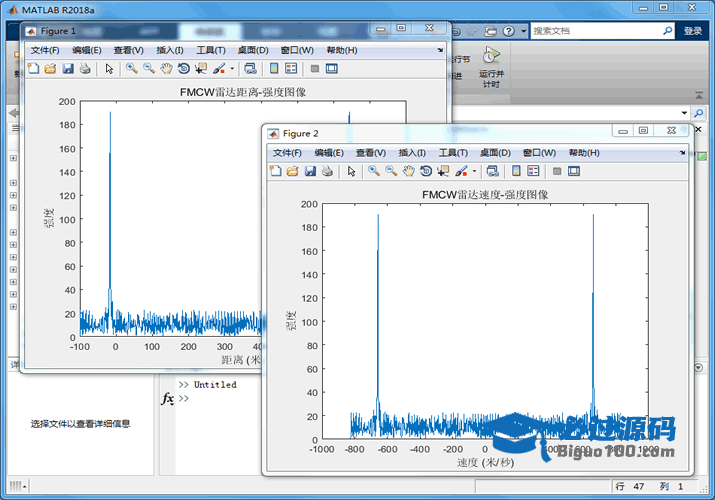Open 桌面(D) menu in Figure 1
The image size is (715, 500).
[253, 50]
